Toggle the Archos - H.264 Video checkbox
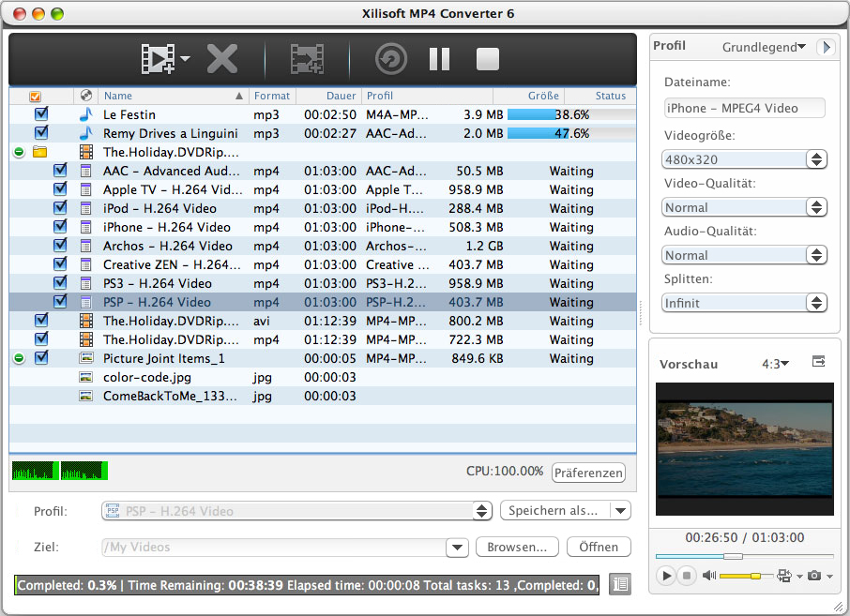 [60, 246]
